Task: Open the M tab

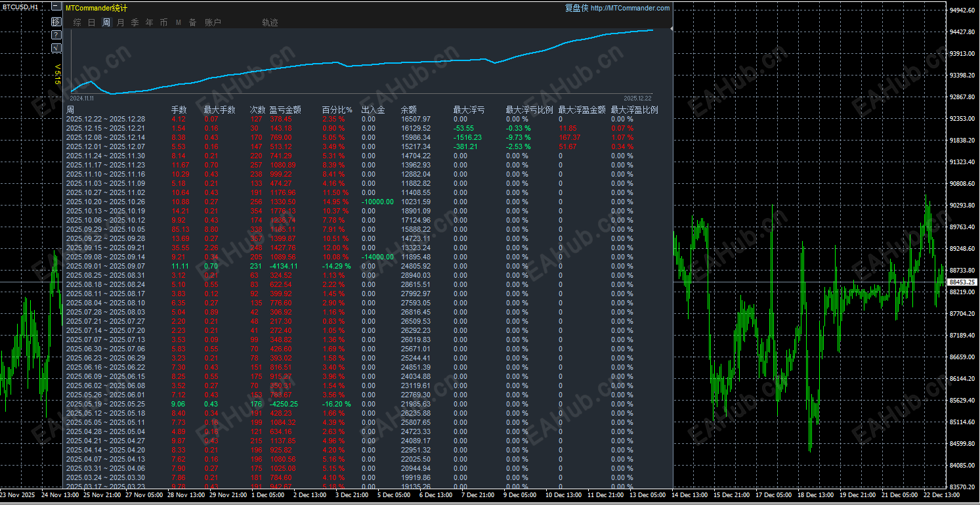Action: (x=179, y=22)
